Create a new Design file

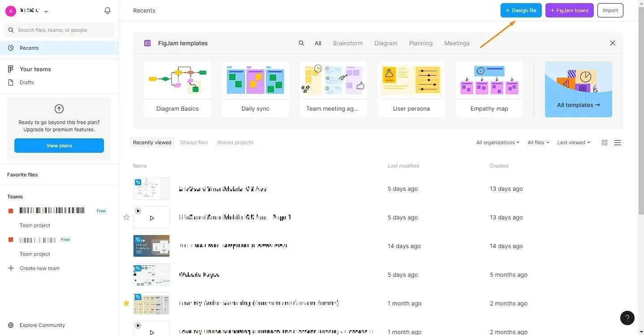521,10
